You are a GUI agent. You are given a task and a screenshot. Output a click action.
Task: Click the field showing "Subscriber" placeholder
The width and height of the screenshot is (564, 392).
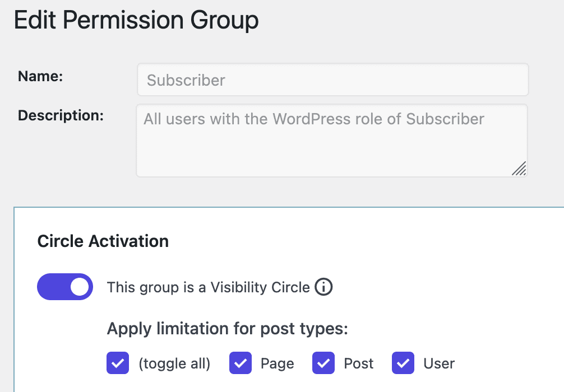pyautogui.click(x=332, y=80)
